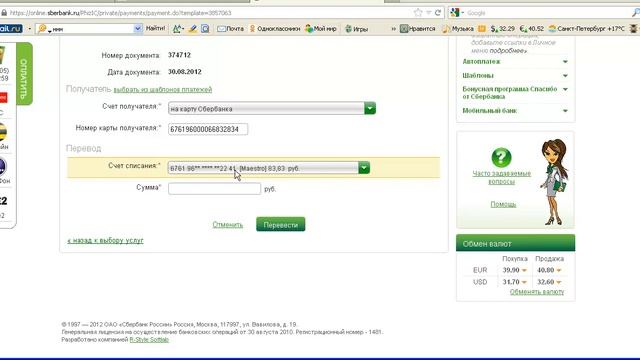
Task: Click the Перевести button
Action: [280, 224]
